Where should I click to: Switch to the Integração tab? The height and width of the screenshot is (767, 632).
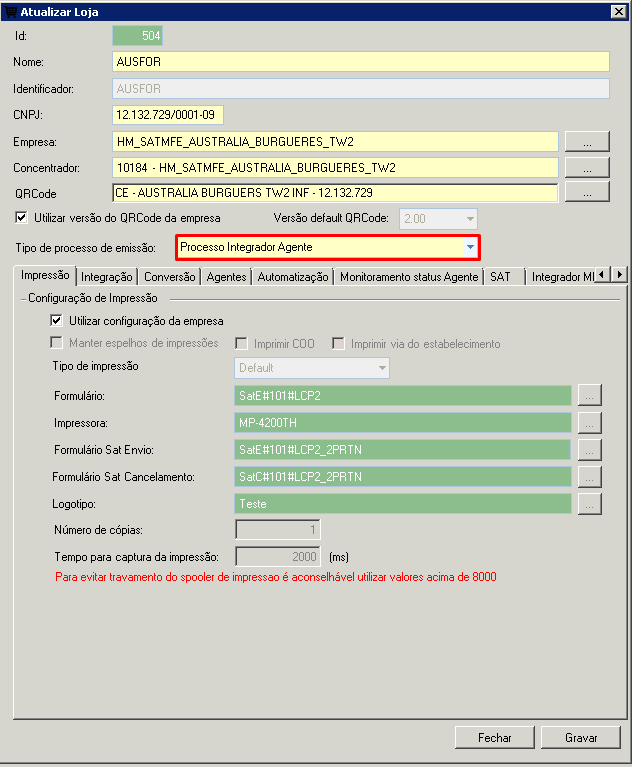coord(106,277)
